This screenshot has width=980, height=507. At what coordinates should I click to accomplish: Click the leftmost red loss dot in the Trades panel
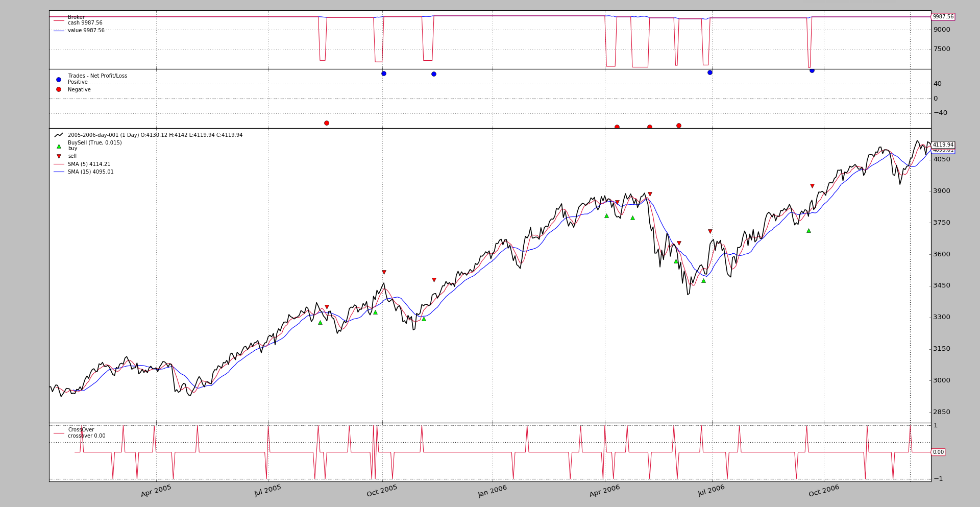click(x=327, y=123)
